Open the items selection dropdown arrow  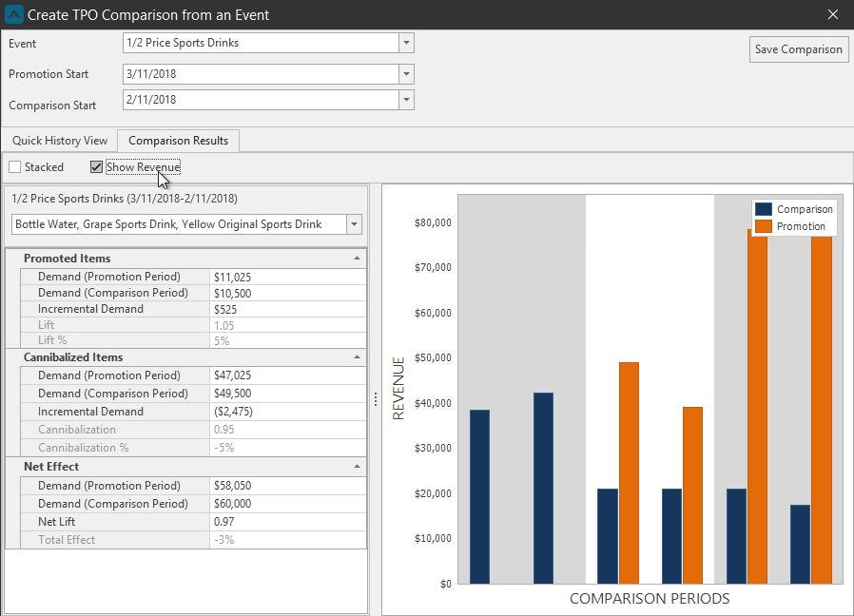pos(354,224)
